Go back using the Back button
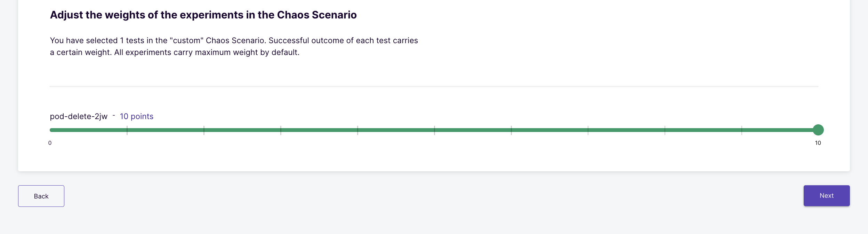Viewport: 868px width, 234px height. (41, 196)
